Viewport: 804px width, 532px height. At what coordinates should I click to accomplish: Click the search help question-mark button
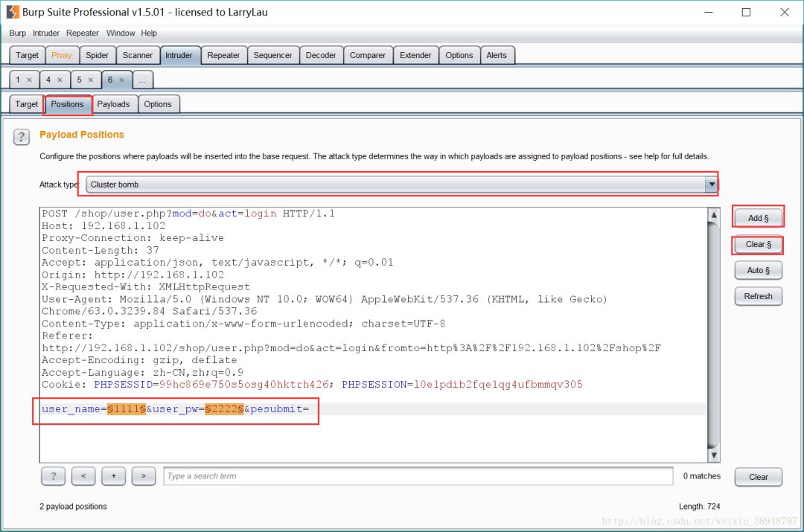point(53,476)
